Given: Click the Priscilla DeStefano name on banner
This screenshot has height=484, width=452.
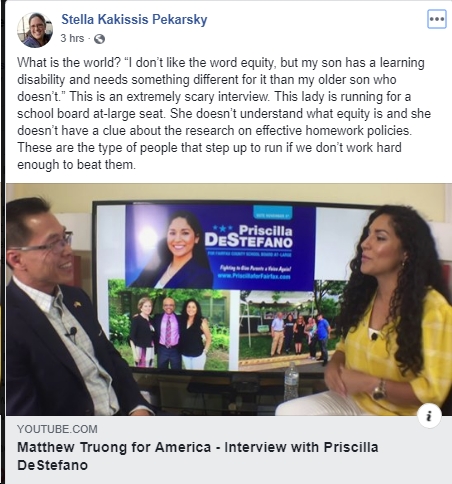Looking at the screenshot, I should coord(249,236).
